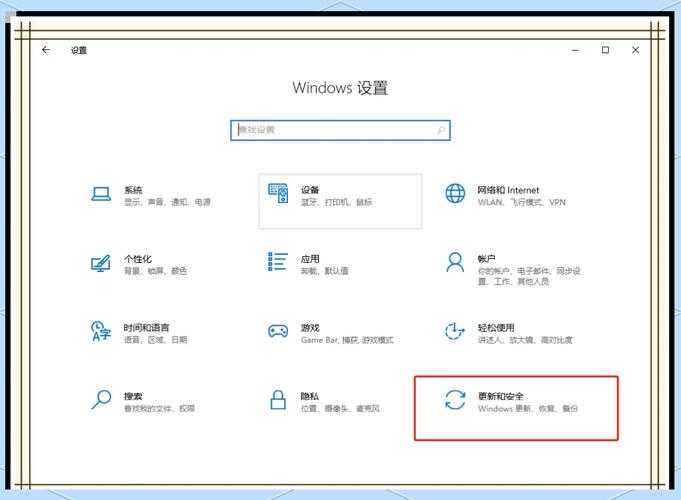Click the 搜索 category title
Screen dimensions: 681x500
click(x=133, y=396)
